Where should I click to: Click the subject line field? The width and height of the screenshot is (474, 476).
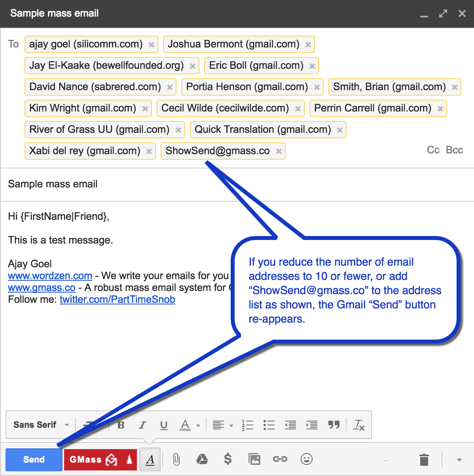click(x=237, y=184)
